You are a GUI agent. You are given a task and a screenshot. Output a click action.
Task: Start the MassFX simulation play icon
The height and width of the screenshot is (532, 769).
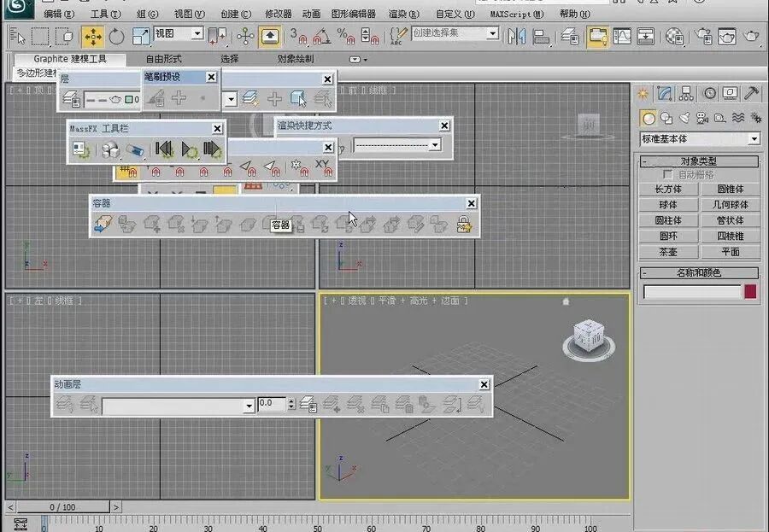point(190,149)
